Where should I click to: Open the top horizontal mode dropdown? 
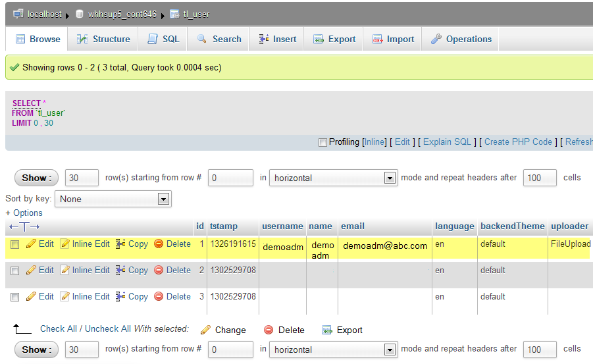334,178
